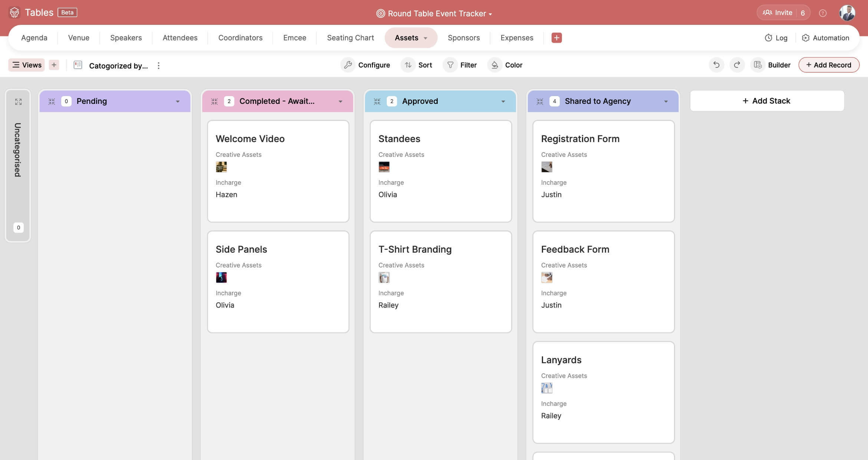Open the Welcome Video asset thumbnail

tap(221, 167)
